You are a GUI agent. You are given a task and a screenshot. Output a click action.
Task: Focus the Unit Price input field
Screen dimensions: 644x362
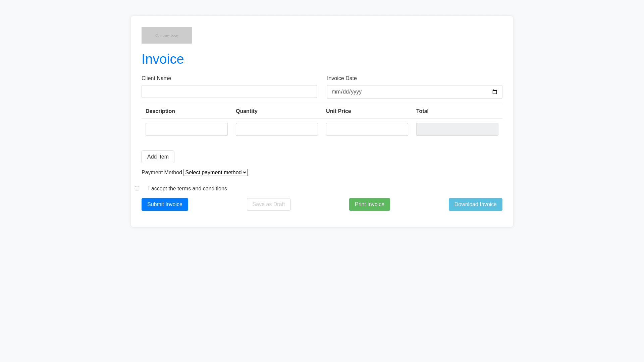(x=367, y=129)
